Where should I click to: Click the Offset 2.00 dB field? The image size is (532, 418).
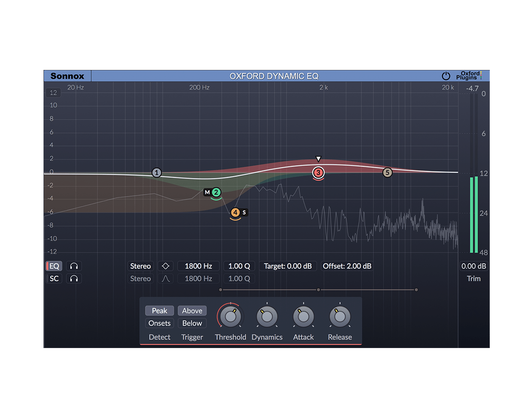(347, 266)
